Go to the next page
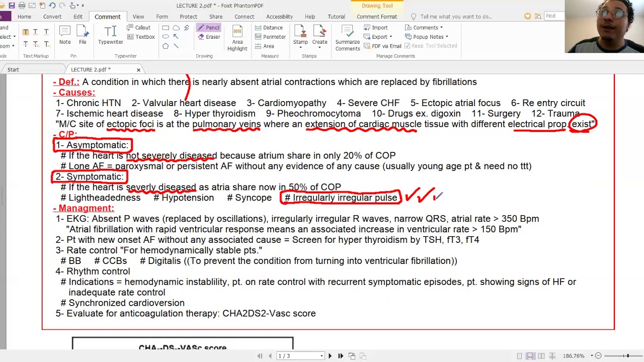 330,356
